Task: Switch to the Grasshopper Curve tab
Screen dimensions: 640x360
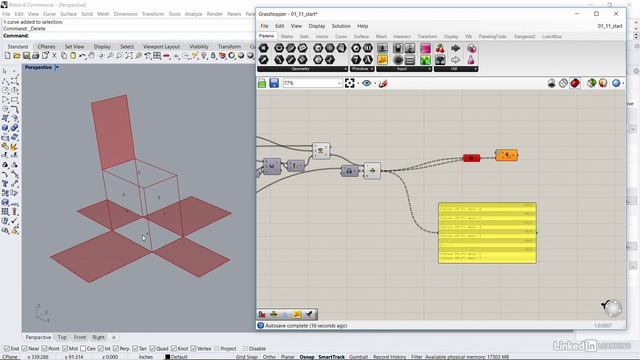Action: [341, 36]
